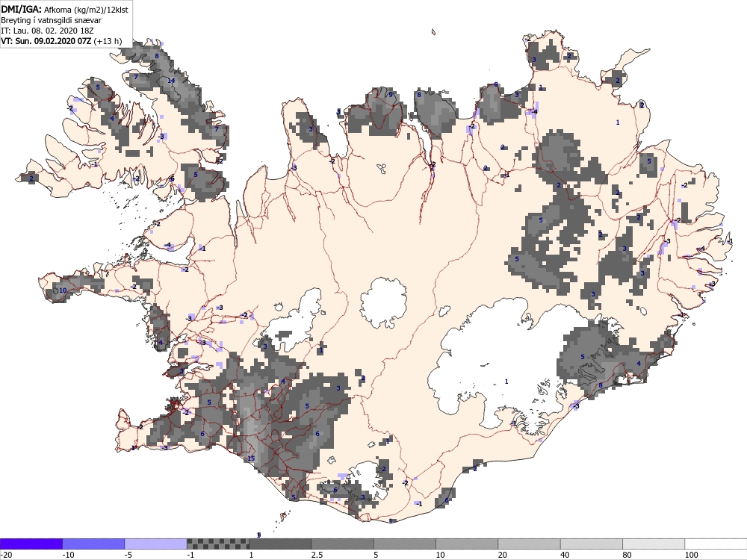Select the medium blue -10 to -5 legend swatch
Screen dimensions: 747x560
93,544
